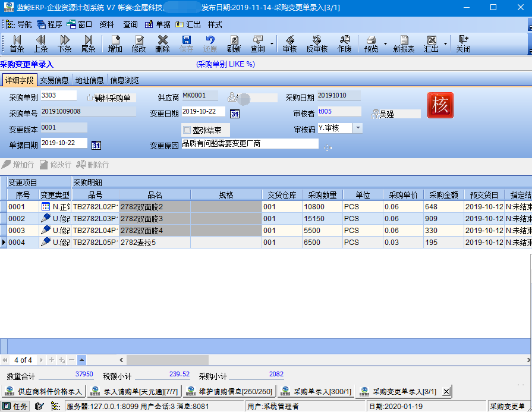Viewport: 532px width, 412px height.
Task: Click the red 核 approval stamp
Action: (440, 105)
